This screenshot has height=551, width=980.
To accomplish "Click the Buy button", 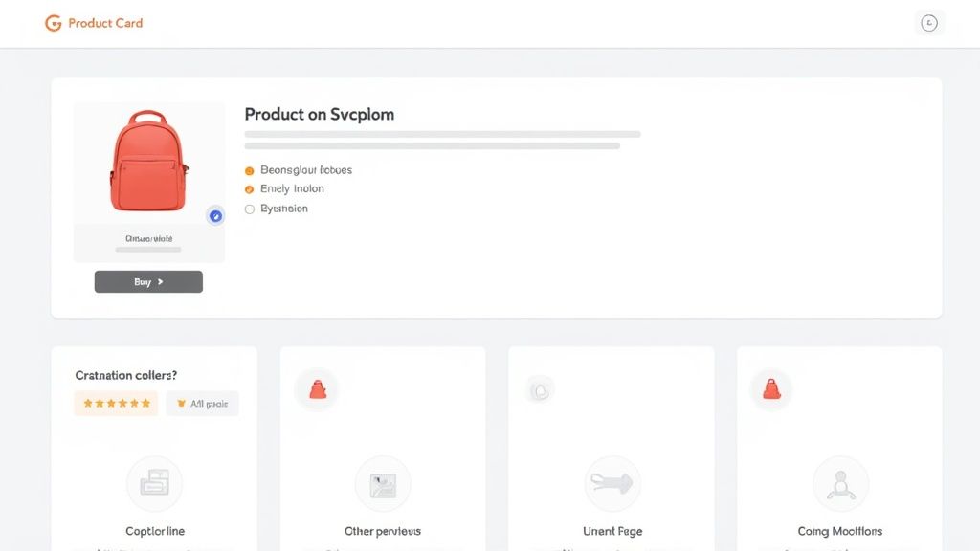I will pos(147,281).
